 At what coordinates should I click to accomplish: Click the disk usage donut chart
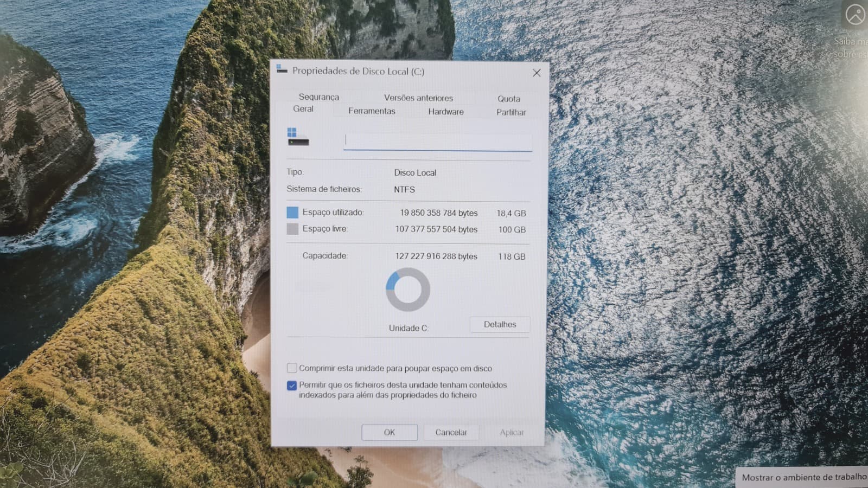pyautogui.click(x=408, y=290)
